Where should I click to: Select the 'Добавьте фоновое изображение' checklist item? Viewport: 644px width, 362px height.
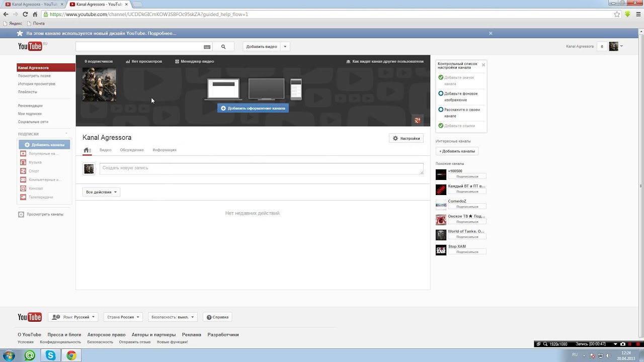[x=461, y=97]
